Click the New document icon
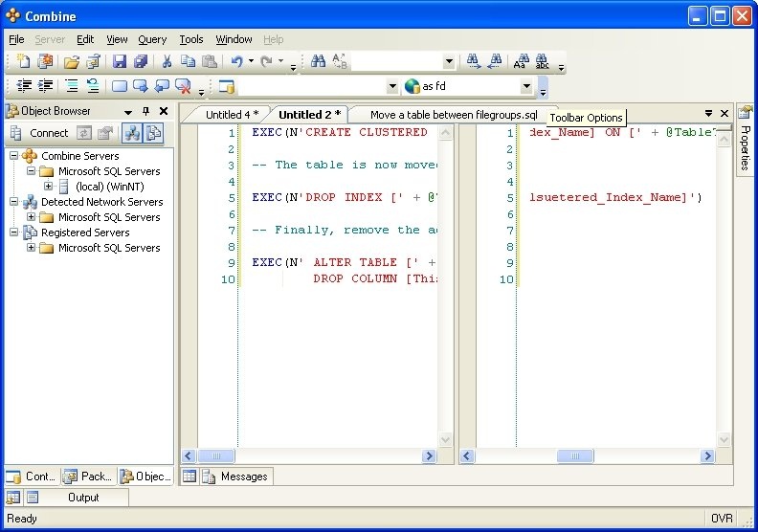The width and height of the screenshot is (758, 532). [x=24, y=62]
